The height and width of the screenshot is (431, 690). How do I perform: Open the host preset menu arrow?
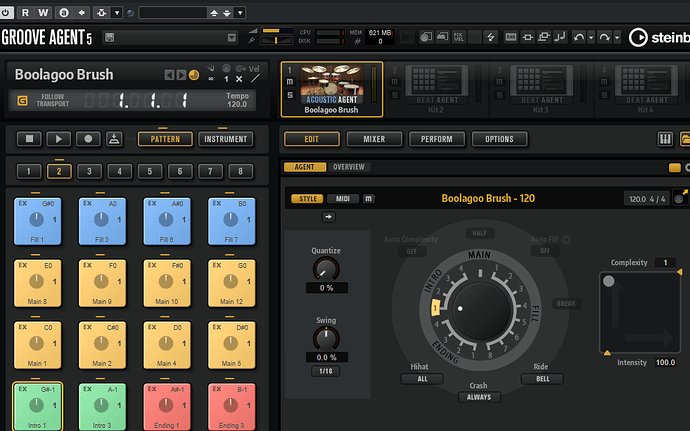coord(240,13)
